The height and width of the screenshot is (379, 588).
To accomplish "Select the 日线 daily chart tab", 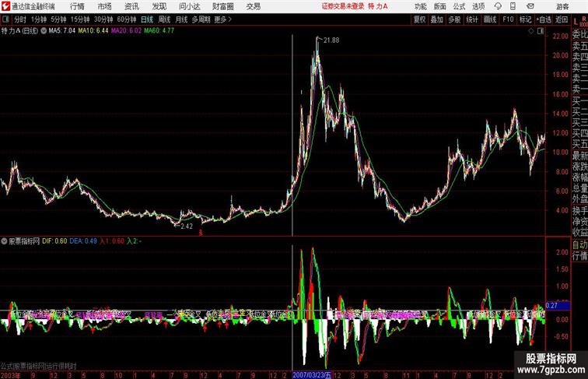I will pyautogui.click(x=147, y=19).
